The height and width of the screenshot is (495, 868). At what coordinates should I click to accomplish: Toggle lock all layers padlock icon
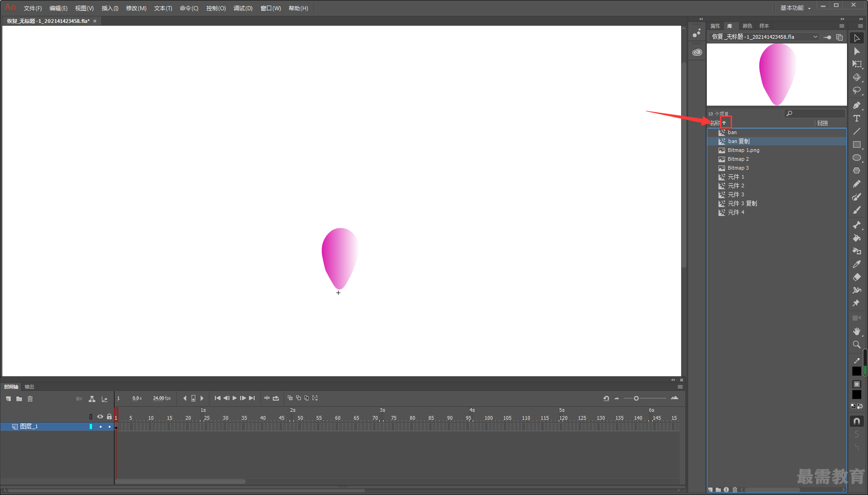109,416
